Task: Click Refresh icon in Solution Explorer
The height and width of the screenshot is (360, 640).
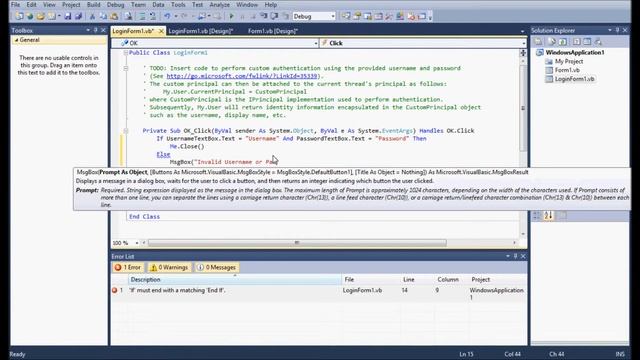Action: point(563,42)
